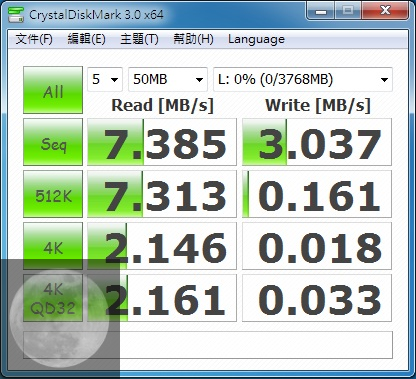Expand the drive selector L: 0% dropdown

click(303, 79)
